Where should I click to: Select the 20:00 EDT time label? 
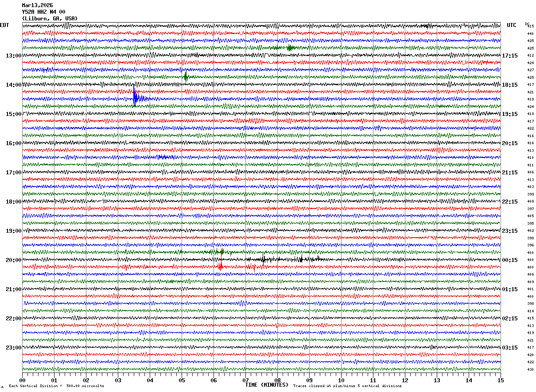click(14, 260)
